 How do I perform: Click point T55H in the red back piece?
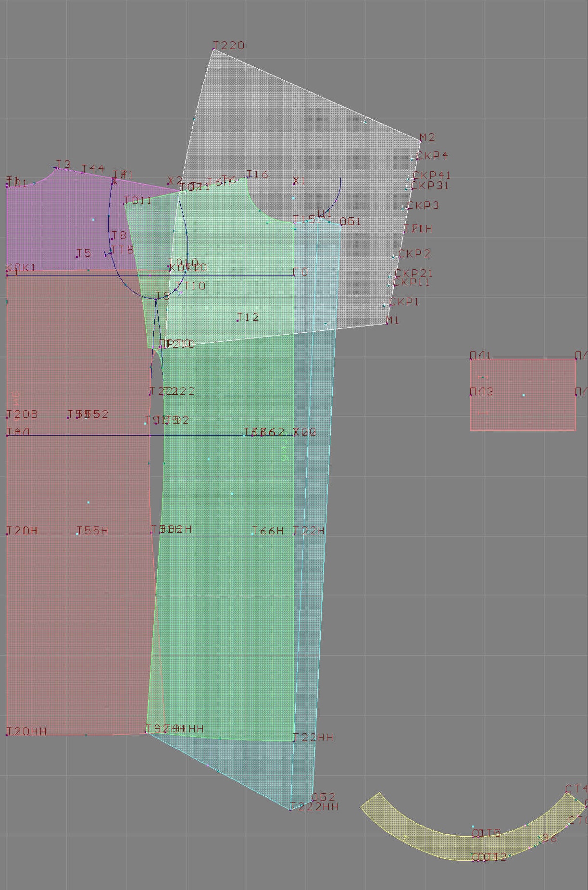pyautogui.click(x=77, y=534)
